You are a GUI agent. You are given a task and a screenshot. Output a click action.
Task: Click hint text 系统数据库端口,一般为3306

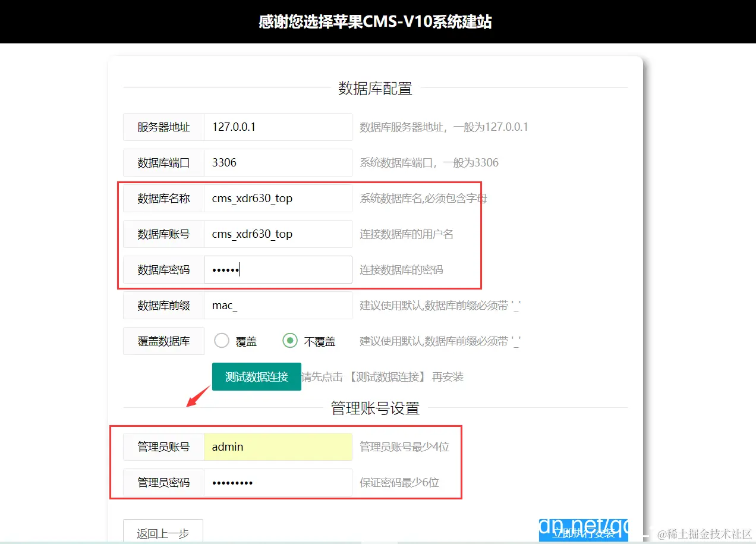coord(429,162)
